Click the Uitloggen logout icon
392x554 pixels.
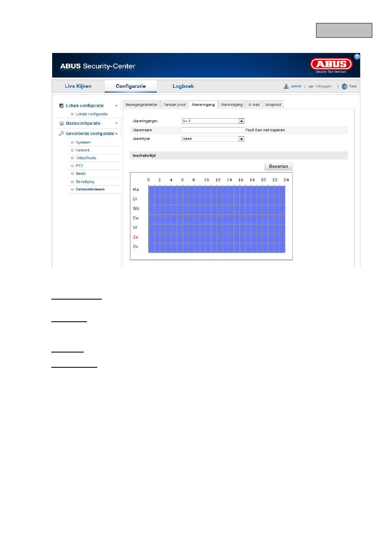pyautogui.click(x=311, y=87)
